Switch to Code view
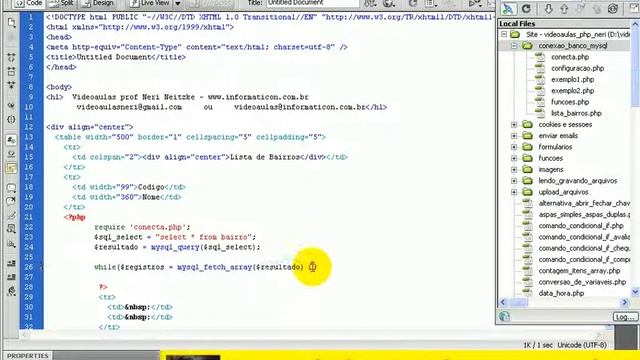This screenshot has height=360, width=640. pos(29,3)
